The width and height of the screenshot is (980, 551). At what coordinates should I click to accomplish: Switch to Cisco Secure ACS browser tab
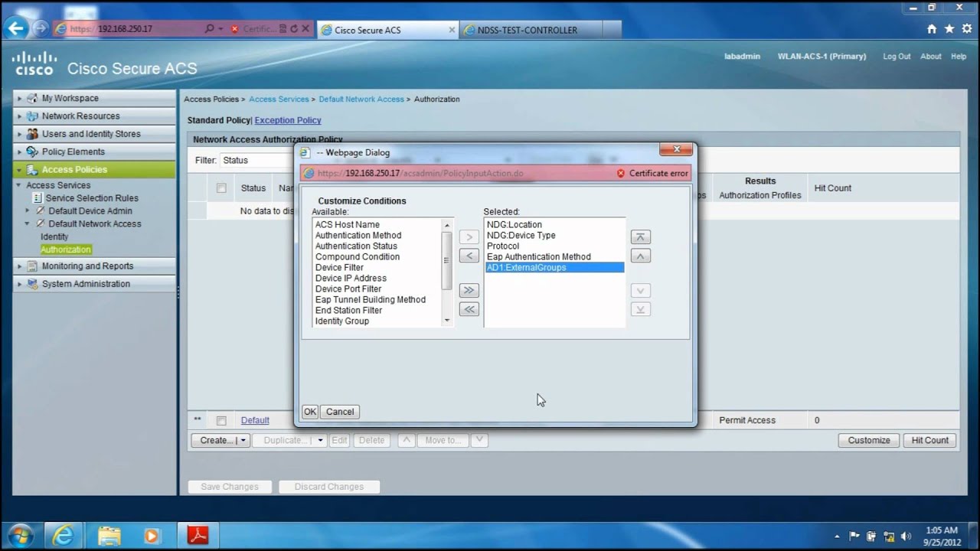386,30
